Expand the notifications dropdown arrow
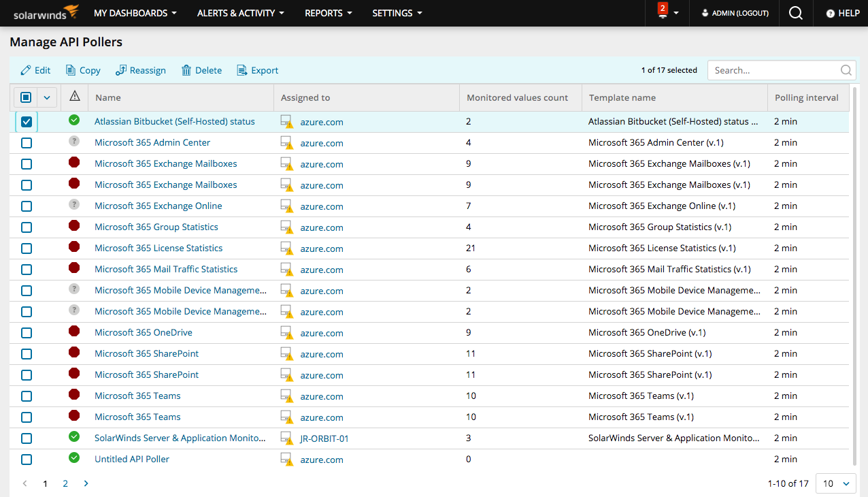The width and height of the screenshot is (868, 497). coord(676,14)
